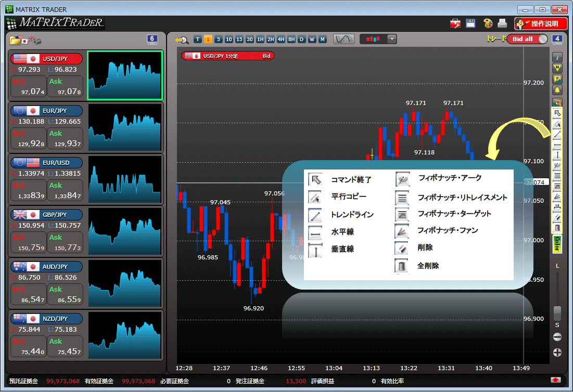Switch to 2H timeframe
573x392 pixels.
coord(271,40)
